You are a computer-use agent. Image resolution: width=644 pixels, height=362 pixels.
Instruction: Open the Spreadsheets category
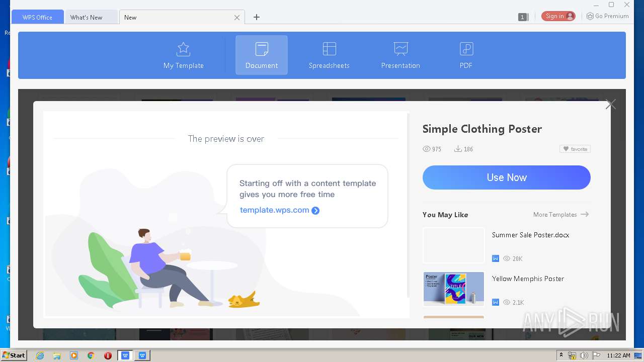pos(329,55)
